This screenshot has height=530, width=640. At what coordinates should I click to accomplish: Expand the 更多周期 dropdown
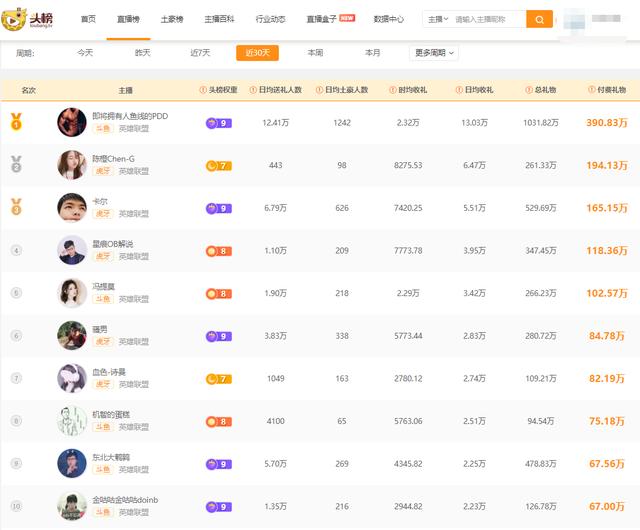pyautogui.click(x=434, y=53)
